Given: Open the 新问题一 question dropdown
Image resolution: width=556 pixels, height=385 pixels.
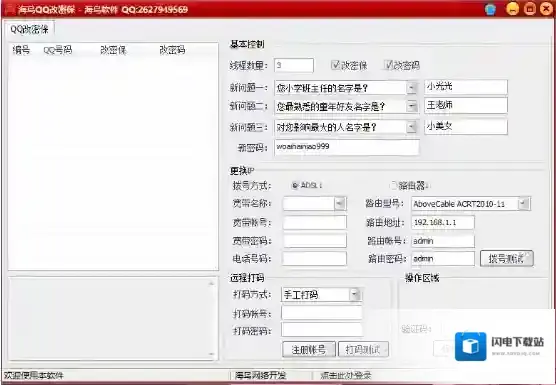Looking at the screenshot, I should click(411, 88).
